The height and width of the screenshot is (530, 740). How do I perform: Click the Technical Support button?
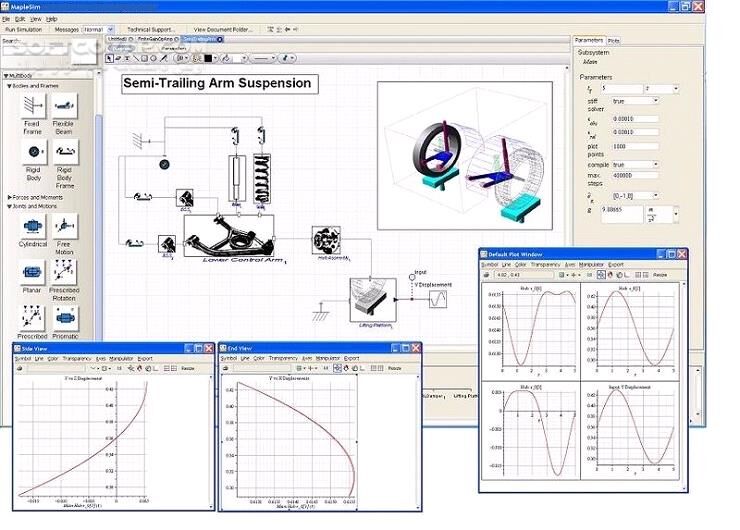[x=151, y=30]
